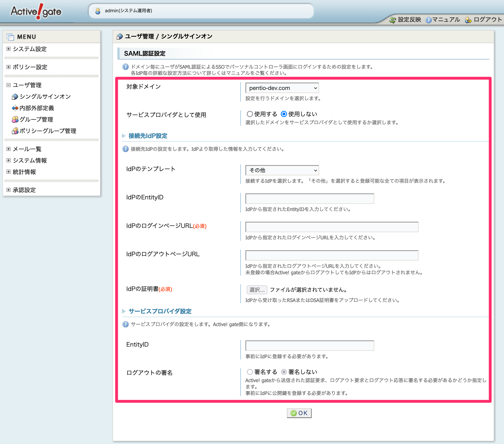Click the admin(システム運用者) user label

click(x=128, y=11)
